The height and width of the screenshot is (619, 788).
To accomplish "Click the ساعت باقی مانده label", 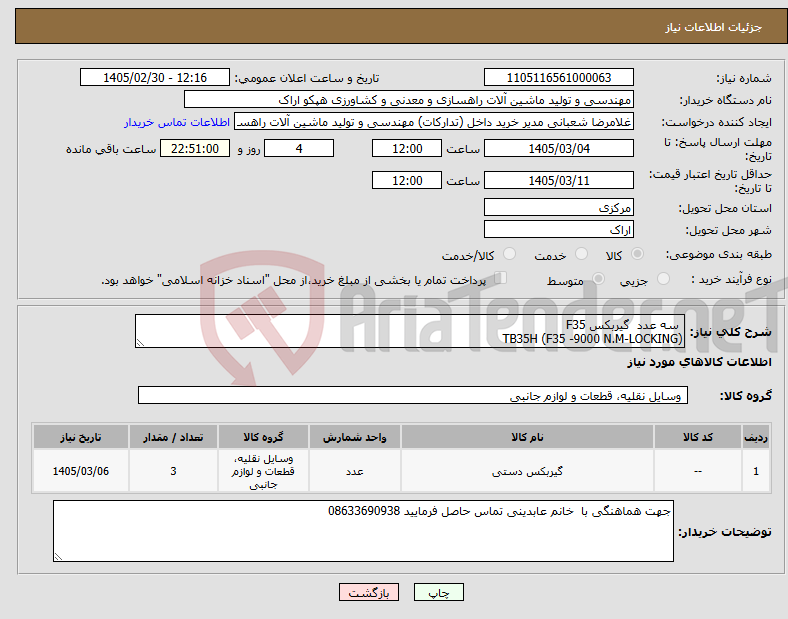I will 111,149.
